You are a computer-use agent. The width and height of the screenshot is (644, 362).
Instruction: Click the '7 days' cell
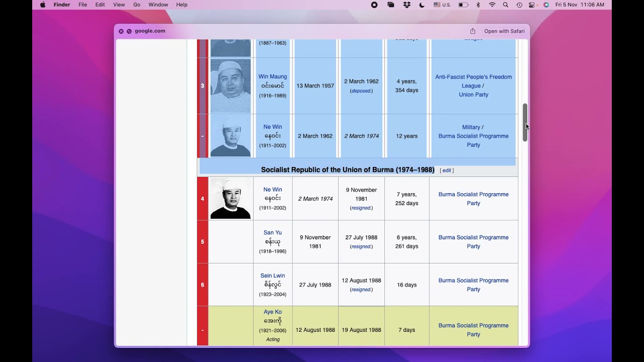pyautogui.click(x=407, y=330)
